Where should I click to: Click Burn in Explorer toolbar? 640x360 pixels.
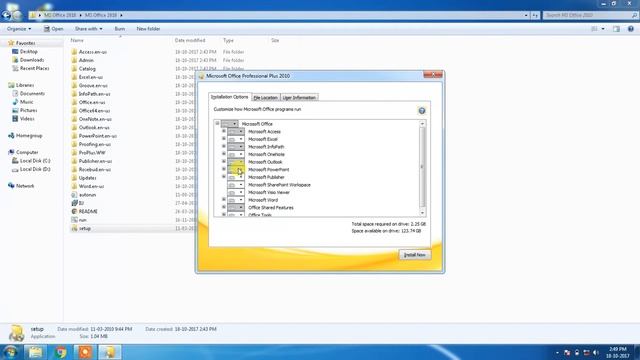120,29
